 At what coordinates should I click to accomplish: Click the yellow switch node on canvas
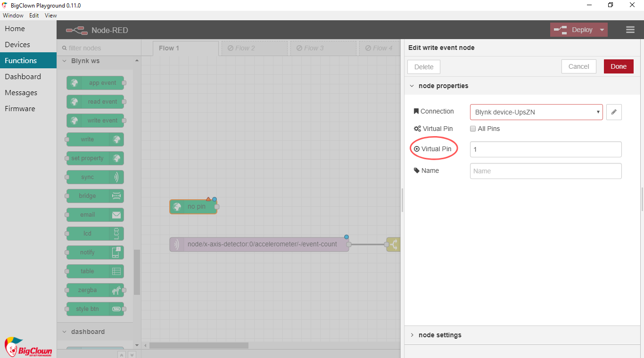point(394,244)
